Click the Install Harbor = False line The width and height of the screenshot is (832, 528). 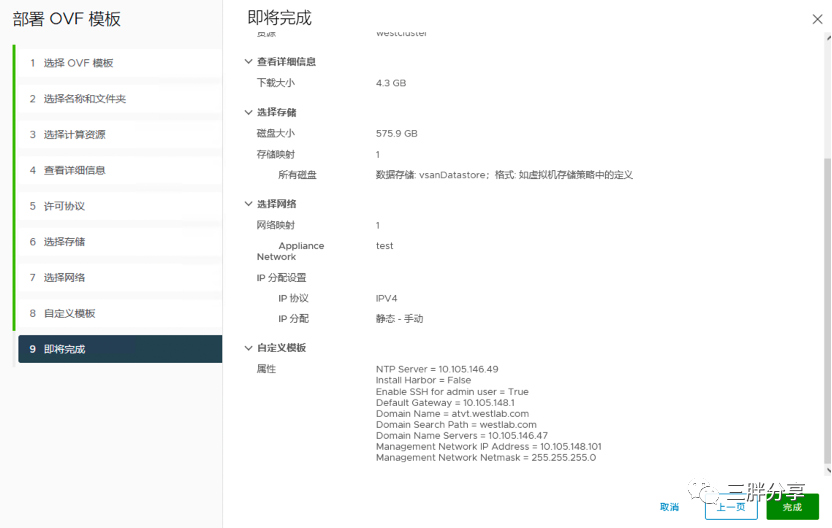[423, 380]
